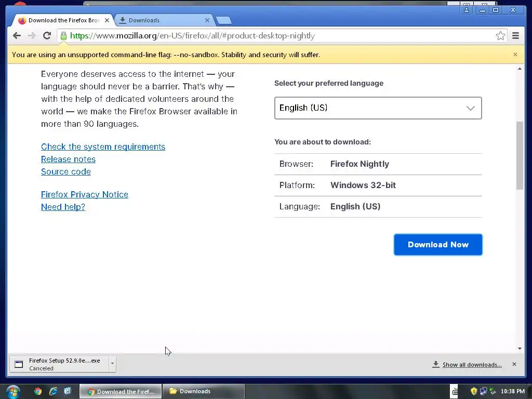The image size is (532, 399).
Task: Go back using the browser back arrow
Action: 17,36
